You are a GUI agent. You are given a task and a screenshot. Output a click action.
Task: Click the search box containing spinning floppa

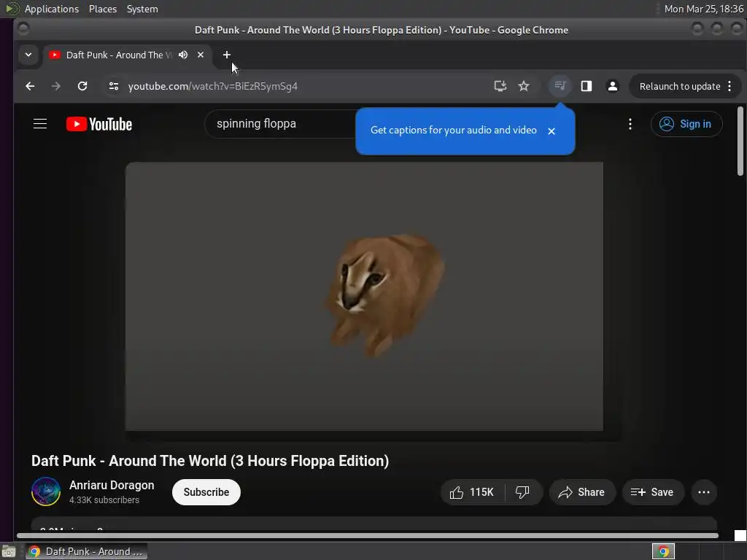tap(281, 124)
